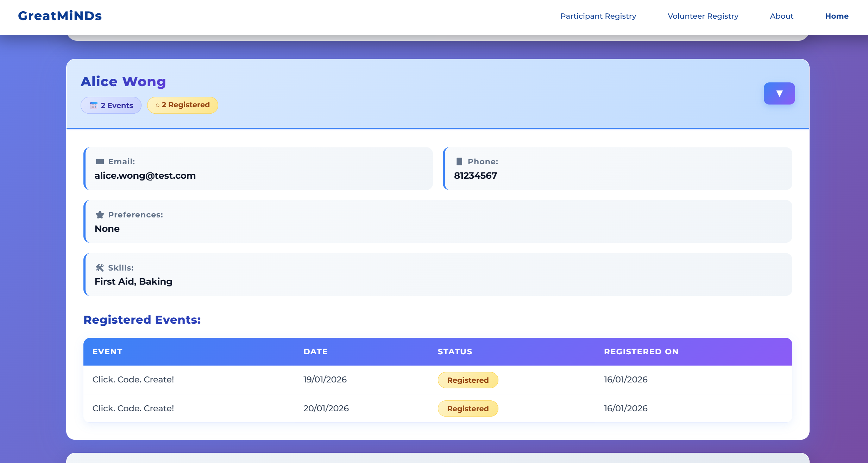Click the phone icon beside Phone label
The image size is (868, 463).
click(x=459, y=161)
